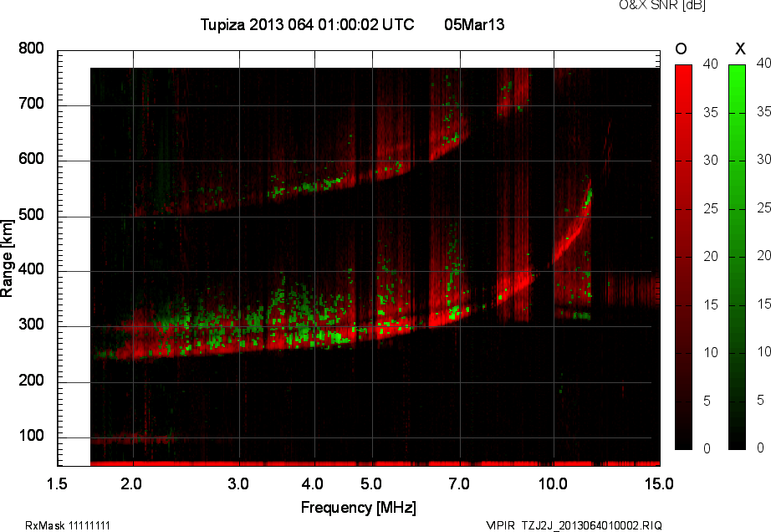Click the 'Range [km]' y-axis label
This screenshot has height=532, width=771.
click(7, 258)
